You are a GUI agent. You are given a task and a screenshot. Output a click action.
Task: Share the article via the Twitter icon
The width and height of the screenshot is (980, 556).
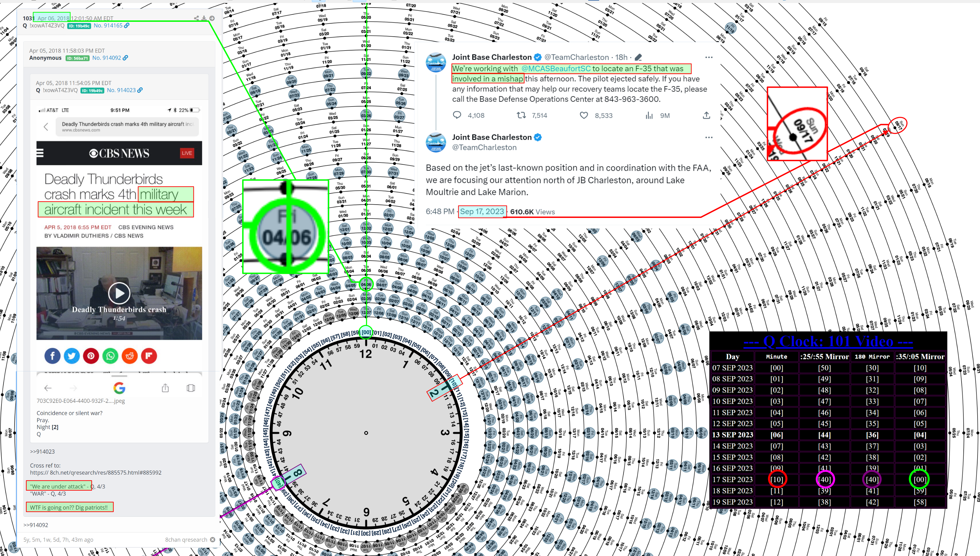[x=72, y=356]
